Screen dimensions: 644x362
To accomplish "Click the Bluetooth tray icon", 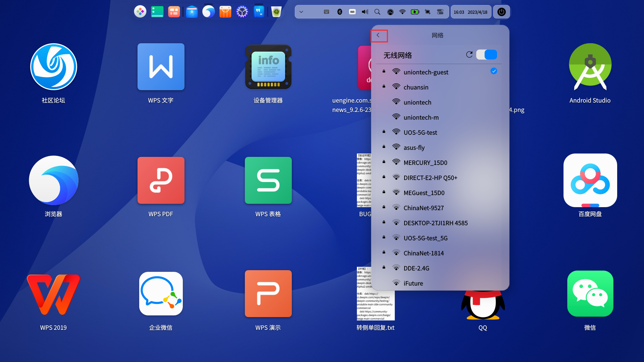I will [x=339, y=12].
